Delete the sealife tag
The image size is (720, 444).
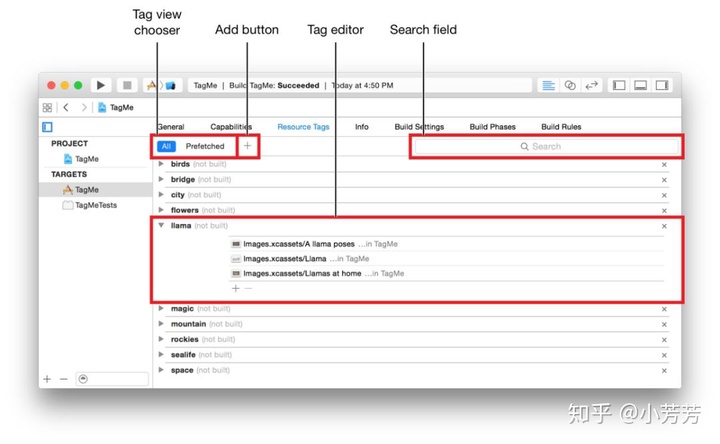click(x=664, y=355)
